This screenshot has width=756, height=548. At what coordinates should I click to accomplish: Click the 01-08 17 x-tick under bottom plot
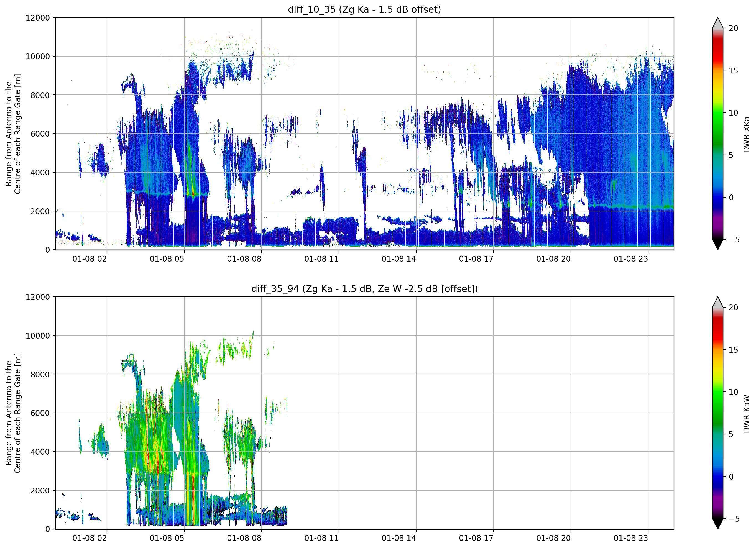(x=476, y=538)
